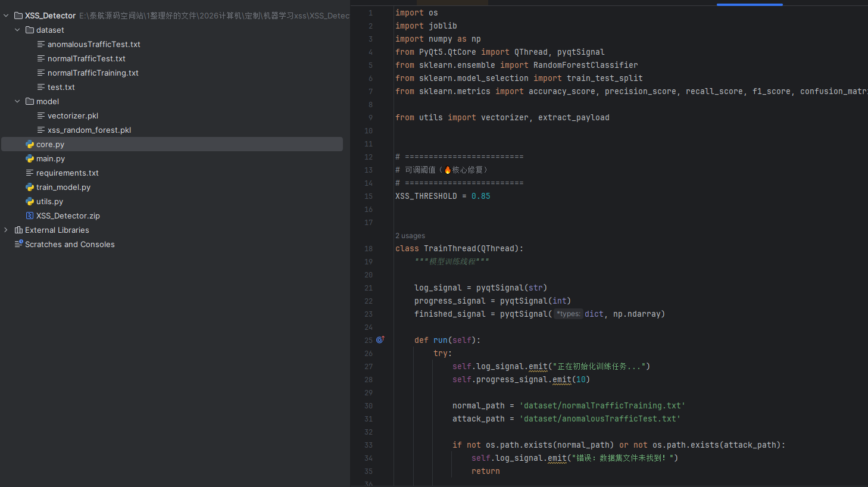Viewport: 868px width, 487px height.
Task: Click the override gutter icon beside def run
Action: tap(380, 340)
